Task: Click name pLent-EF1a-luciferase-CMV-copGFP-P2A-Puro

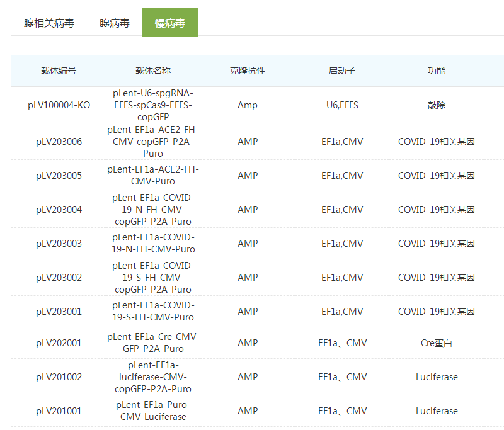Action: (153, 377)
